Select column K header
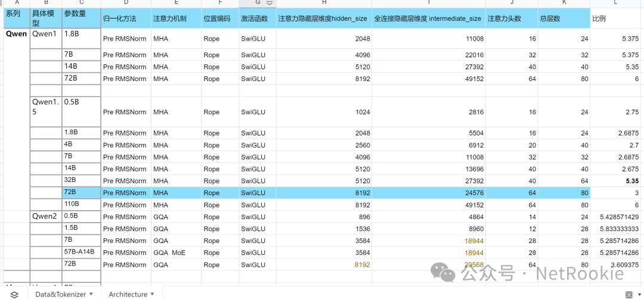 [x=564, y=3]
